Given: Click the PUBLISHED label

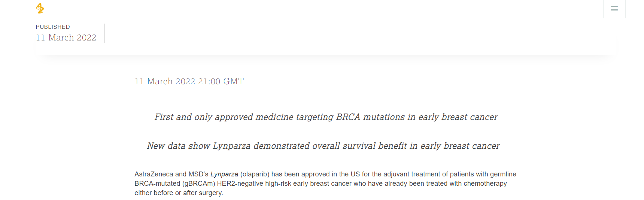Looking at the screenshot, I should coord(53,27).
